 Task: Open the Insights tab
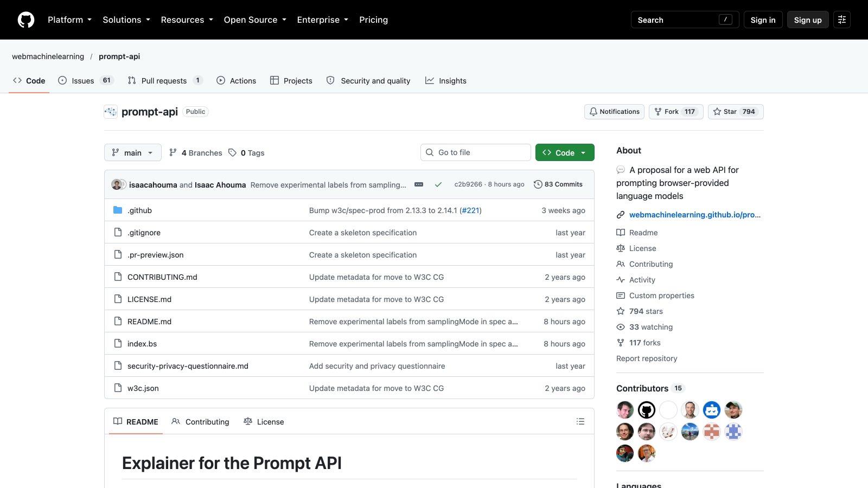click(445, 80)
